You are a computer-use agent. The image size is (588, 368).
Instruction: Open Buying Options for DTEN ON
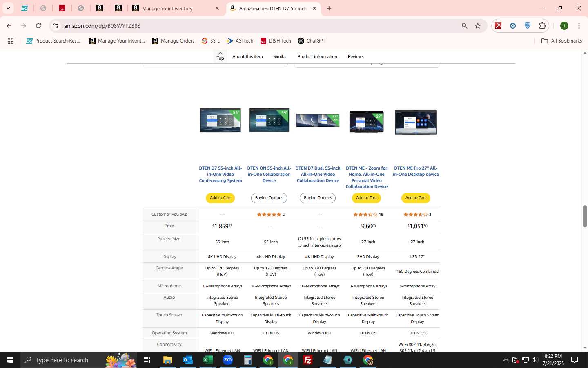269,198
